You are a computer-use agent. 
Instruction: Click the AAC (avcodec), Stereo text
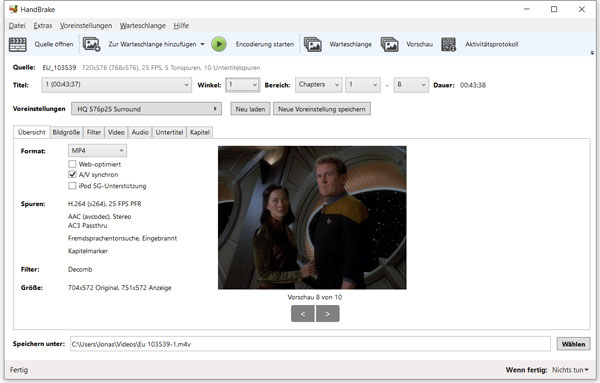tap(99, 217)
